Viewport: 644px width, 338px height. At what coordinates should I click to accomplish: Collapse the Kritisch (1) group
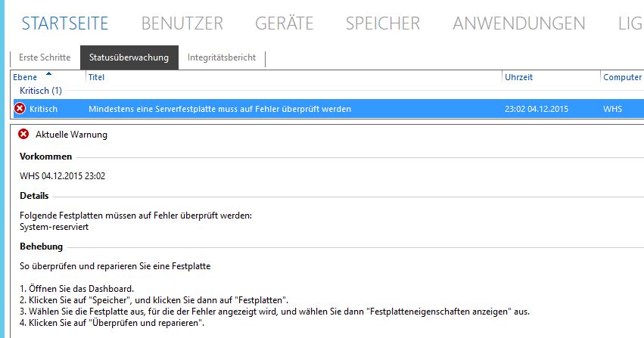tap(40, 91)
